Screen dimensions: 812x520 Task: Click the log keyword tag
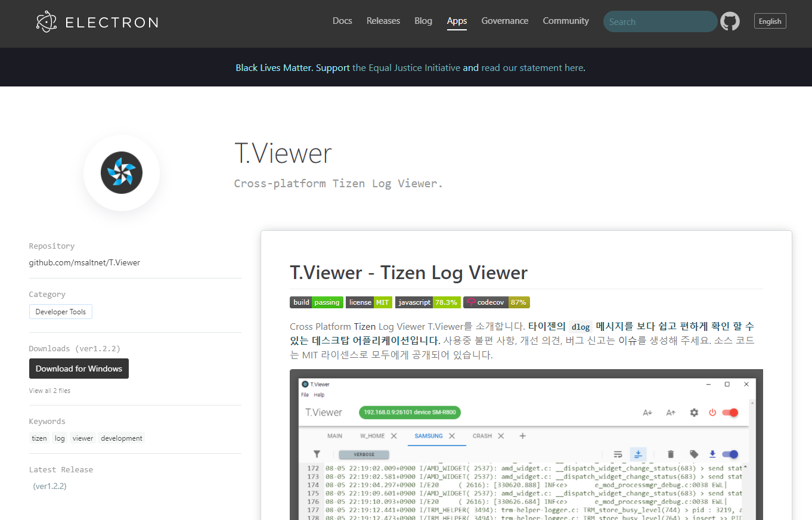point(60,438)
